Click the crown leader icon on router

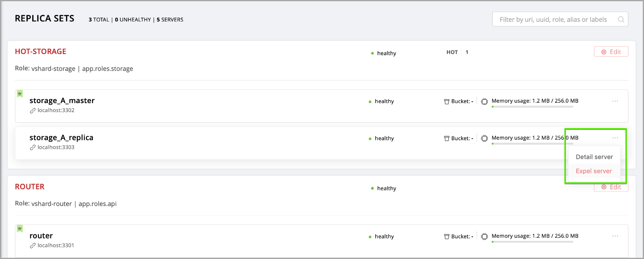click(x=19, y=228)
